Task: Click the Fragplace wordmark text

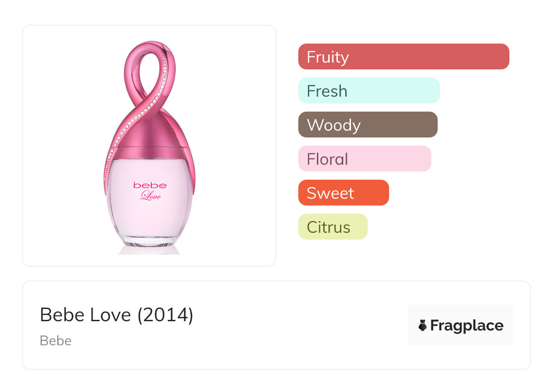Action: [467, 325]
